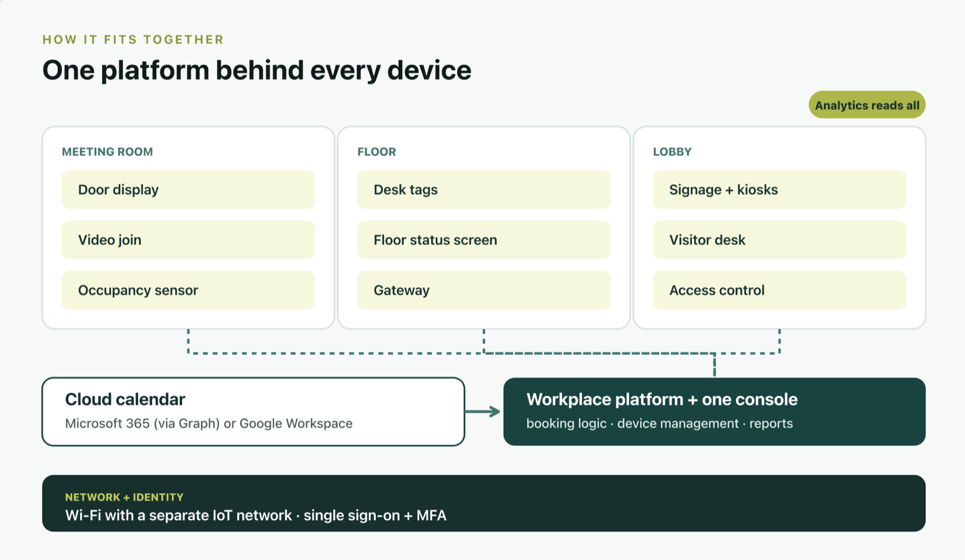The width and height of the screenshot is (965, 560).
Task: Click the FLOOR heading
Action: tap(377, 152)
